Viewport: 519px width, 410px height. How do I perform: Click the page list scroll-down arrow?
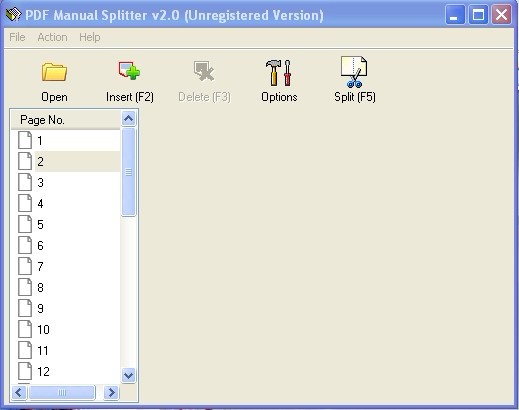(128, 375)
